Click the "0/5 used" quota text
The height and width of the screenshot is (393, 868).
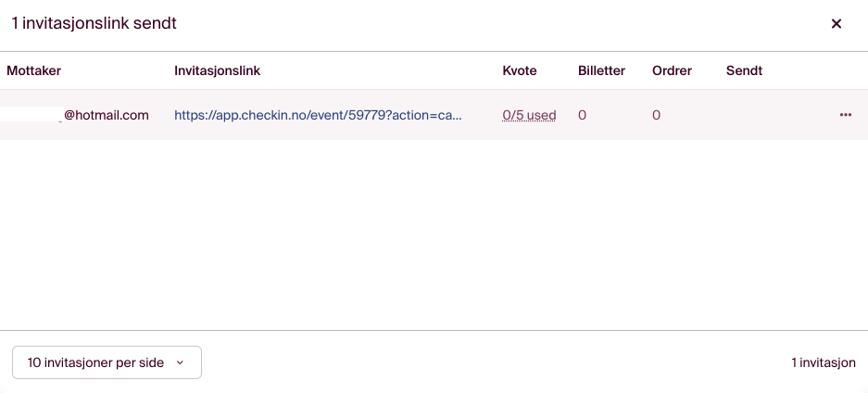[529, 116]
